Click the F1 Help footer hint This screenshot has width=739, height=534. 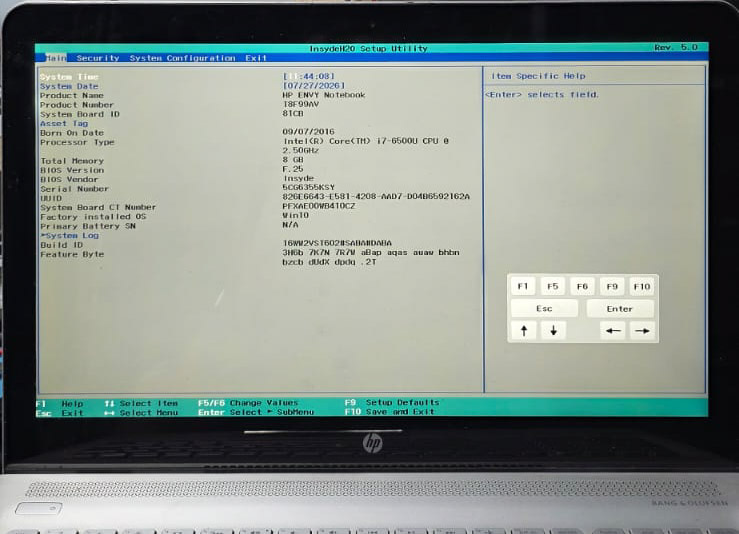click(x=59, y=404)
